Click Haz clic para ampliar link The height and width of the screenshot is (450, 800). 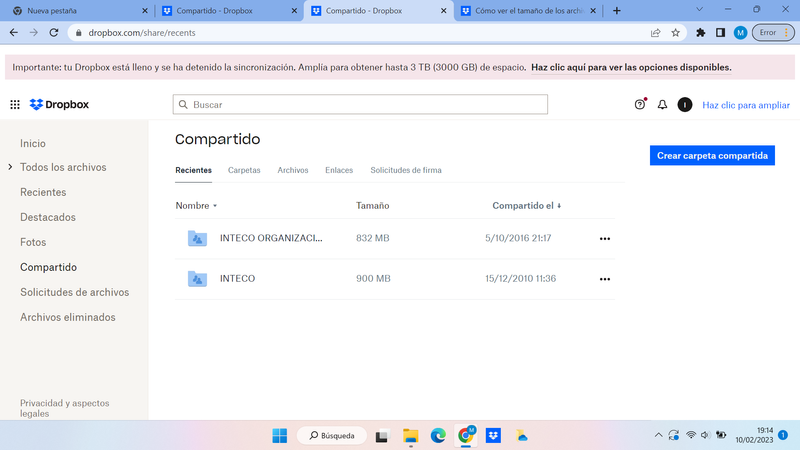tap(746, 105)
